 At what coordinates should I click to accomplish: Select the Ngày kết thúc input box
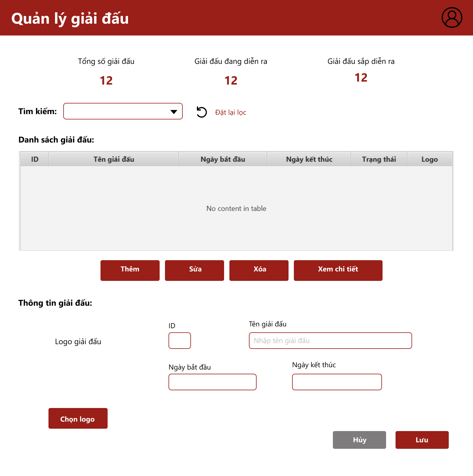(x=337, y=382)
